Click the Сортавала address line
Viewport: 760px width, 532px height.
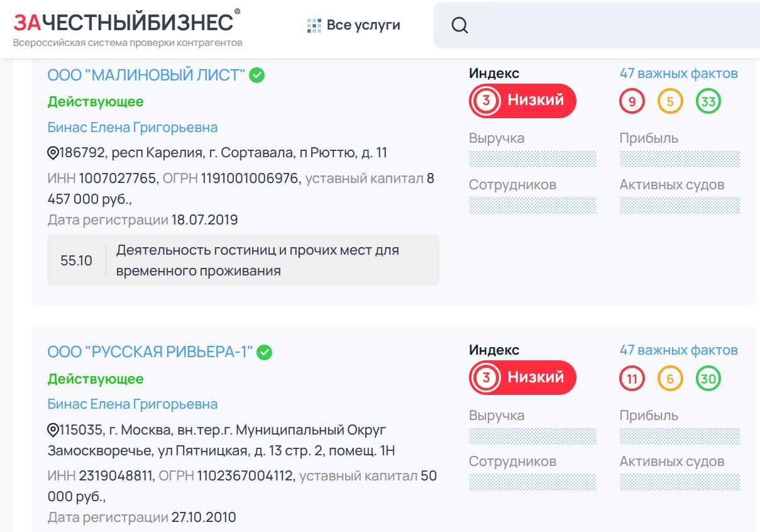(223, 153)
